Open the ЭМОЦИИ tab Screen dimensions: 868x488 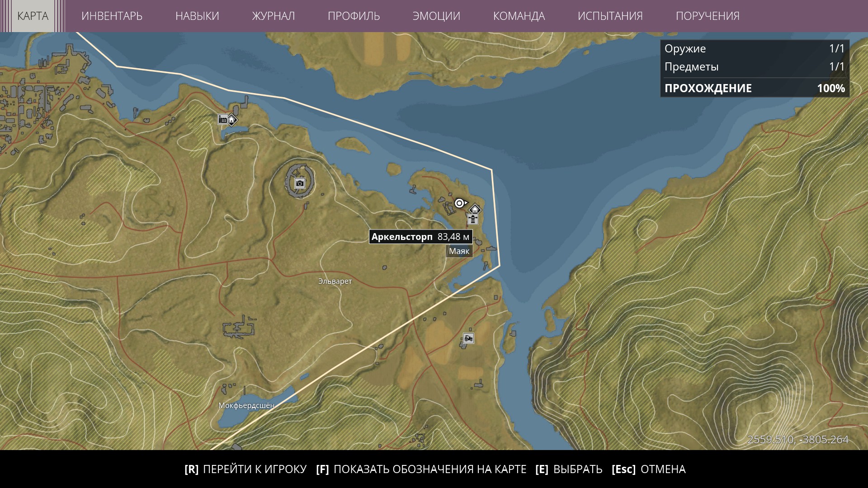pos(436,16)
